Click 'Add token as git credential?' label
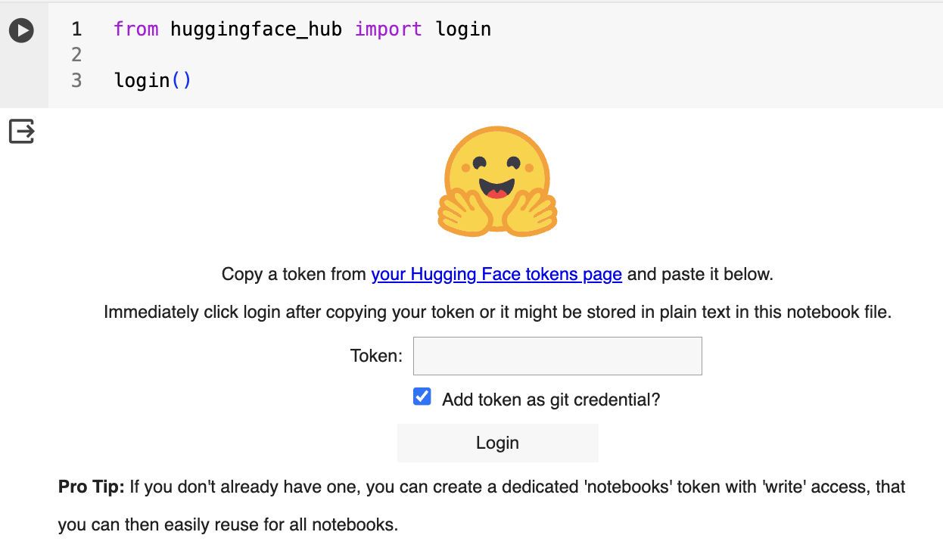This screenshot has height=560, width=943. 551,400
